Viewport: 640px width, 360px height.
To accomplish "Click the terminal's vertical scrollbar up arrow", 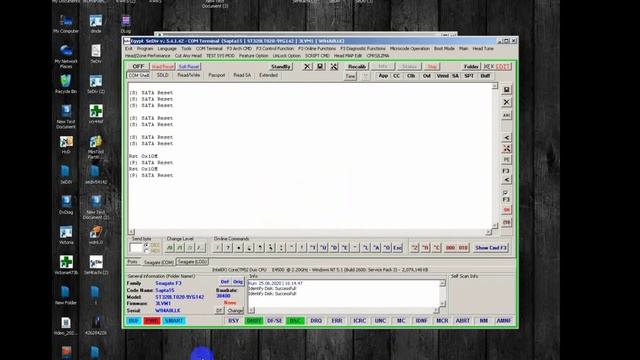I will tap(495, 86).
